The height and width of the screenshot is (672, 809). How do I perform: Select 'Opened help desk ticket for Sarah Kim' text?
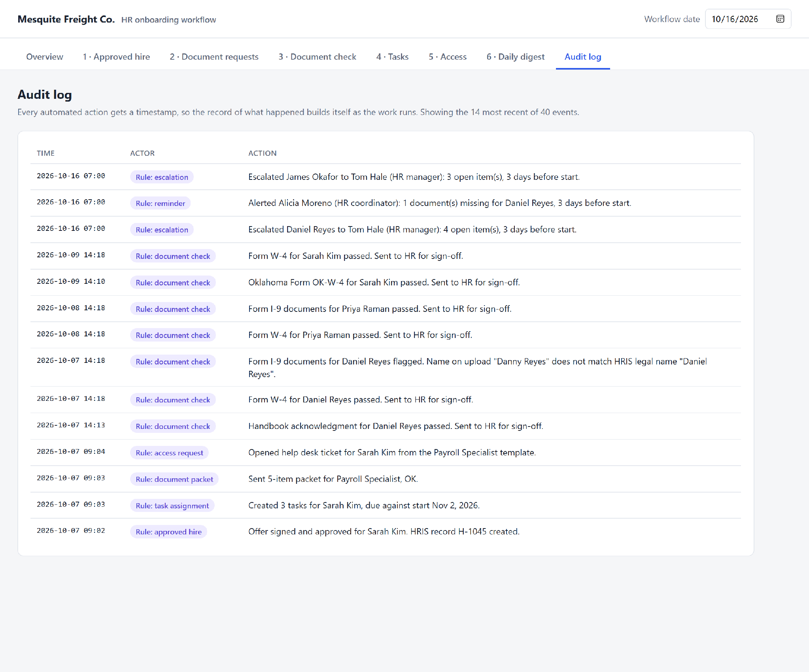(x=392, y=453)
